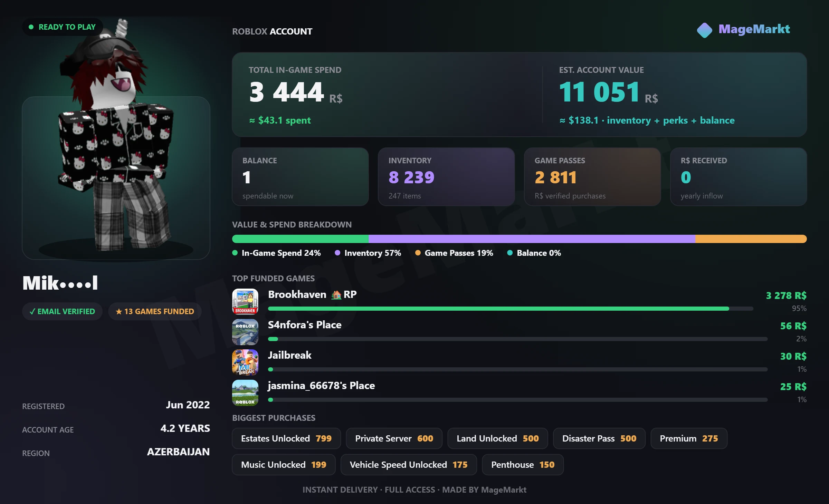The width and height of the screenshot is (829, 504).
Task: Click the green Ready to Play status dot
Action: click(x=31, y=27)
